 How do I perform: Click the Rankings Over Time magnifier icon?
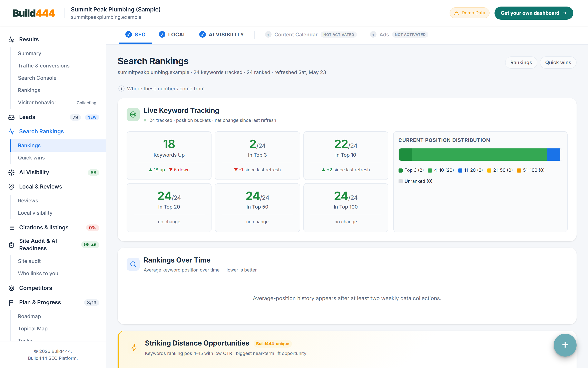tap(133, 264)
